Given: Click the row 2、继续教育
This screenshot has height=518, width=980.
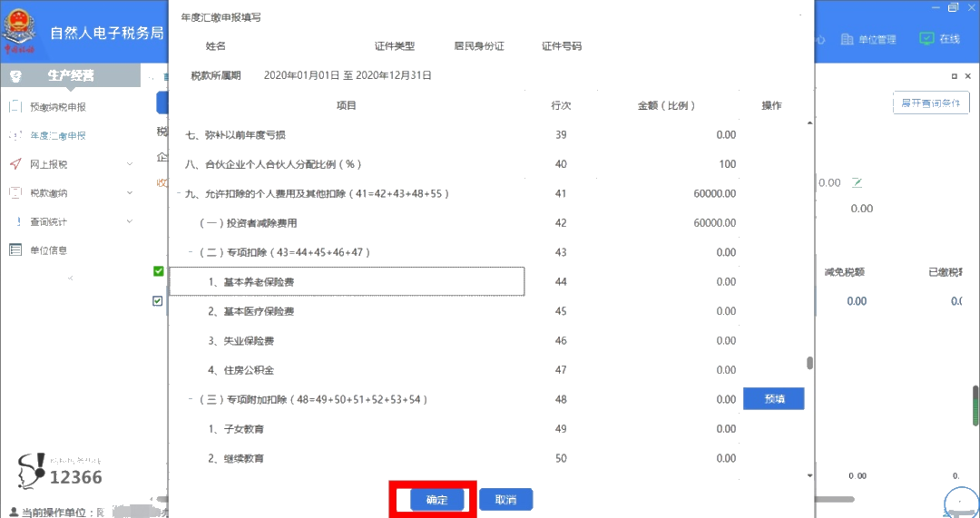Looking at the screenshot, I should pos(236,458).
